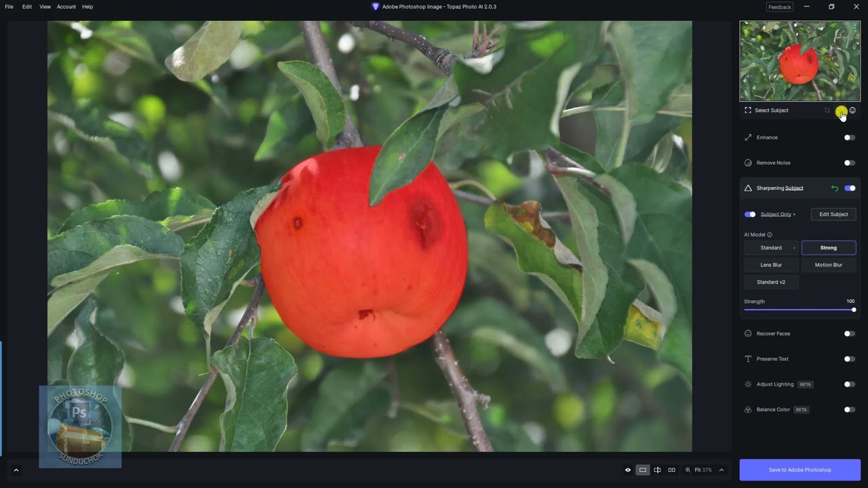Click the Recover Faces smiley icon
This screenshot has height=488, width=868.
tap(748, 333)
